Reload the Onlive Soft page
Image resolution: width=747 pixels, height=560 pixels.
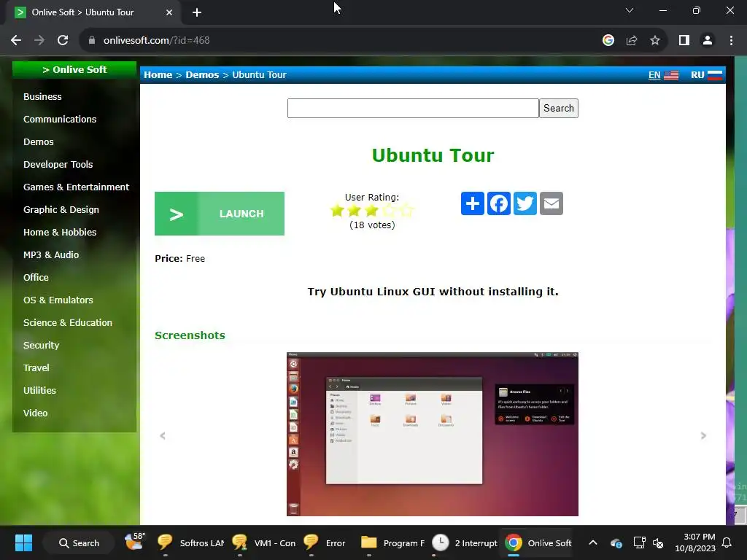coord(63,41)
